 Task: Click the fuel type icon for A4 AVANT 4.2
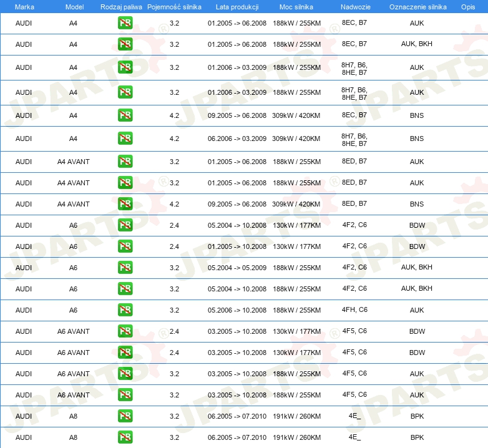125,204
